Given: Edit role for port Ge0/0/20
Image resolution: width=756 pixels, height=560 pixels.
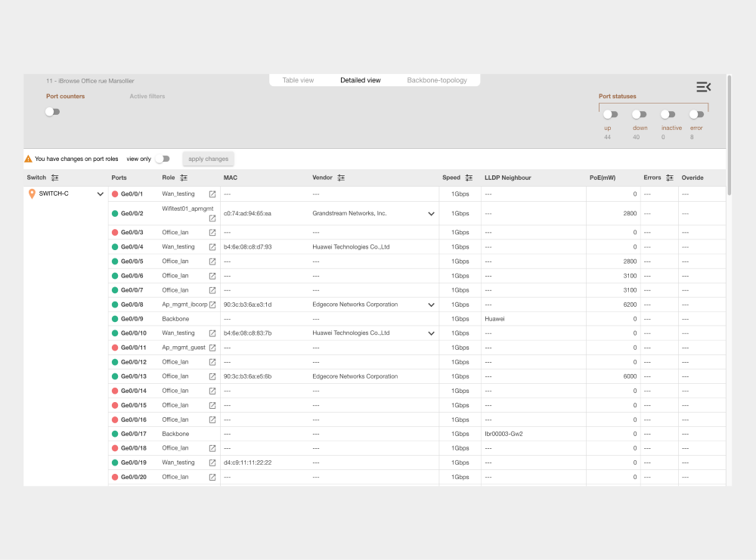Looking at the screenshot, I should 212,477.
